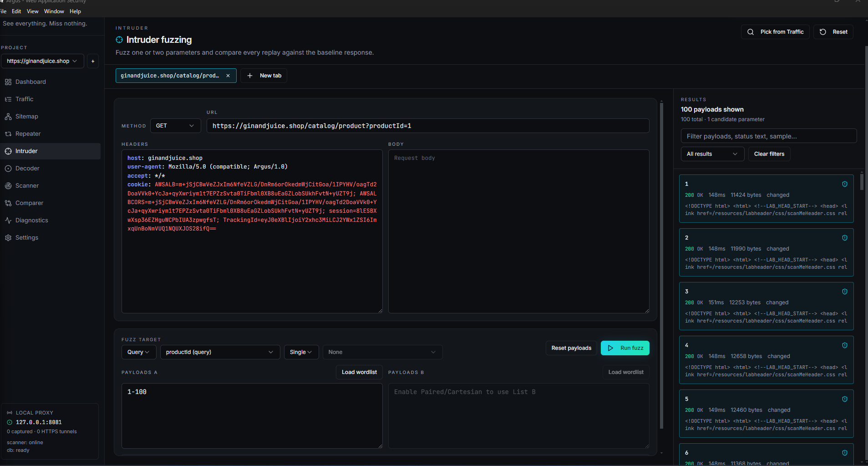
Task: Open the Window menu
Action: point(54,11)
